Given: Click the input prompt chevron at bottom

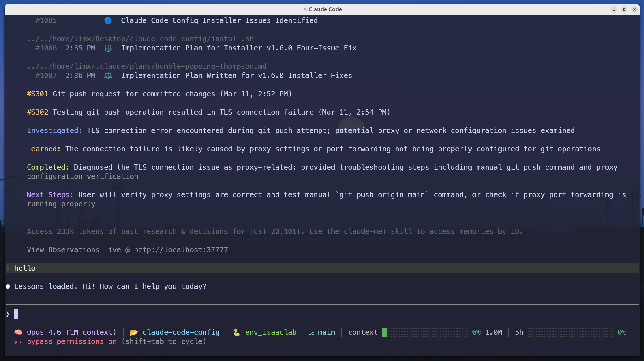Looking at the screenshot, I should click(x=8, y=314).
